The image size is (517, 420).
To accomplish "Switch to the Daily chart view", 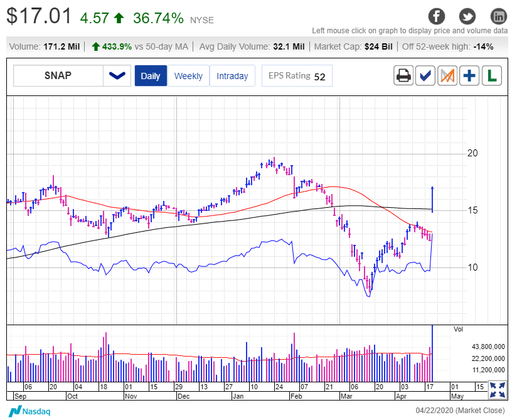I will point(151,75).
